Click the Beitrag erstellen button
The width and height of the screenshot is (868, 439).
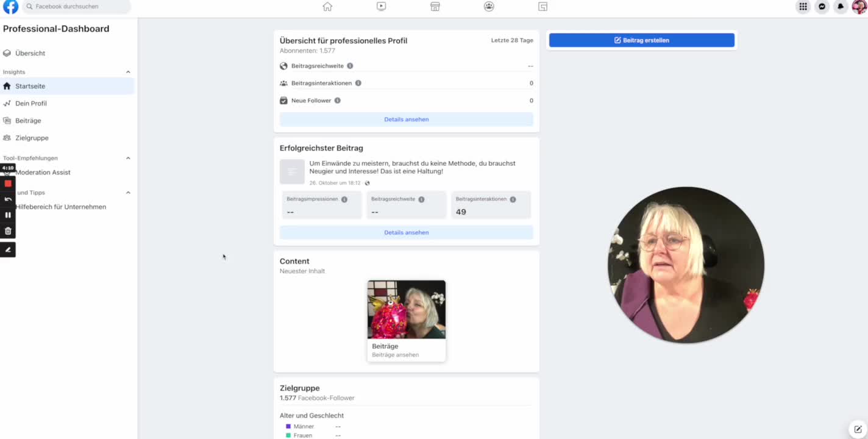point(642,40)
